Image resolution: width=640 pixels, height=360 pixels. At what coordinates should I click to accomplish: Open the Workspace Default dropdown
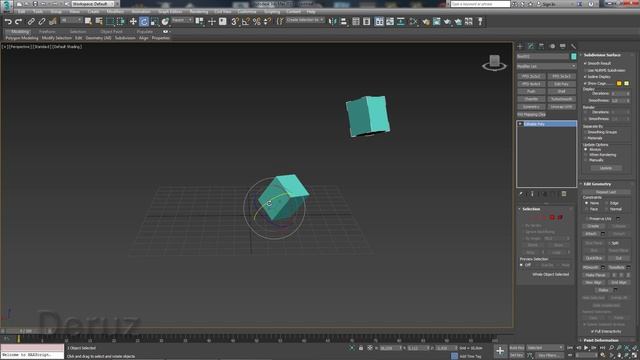(x=94, y=4)
